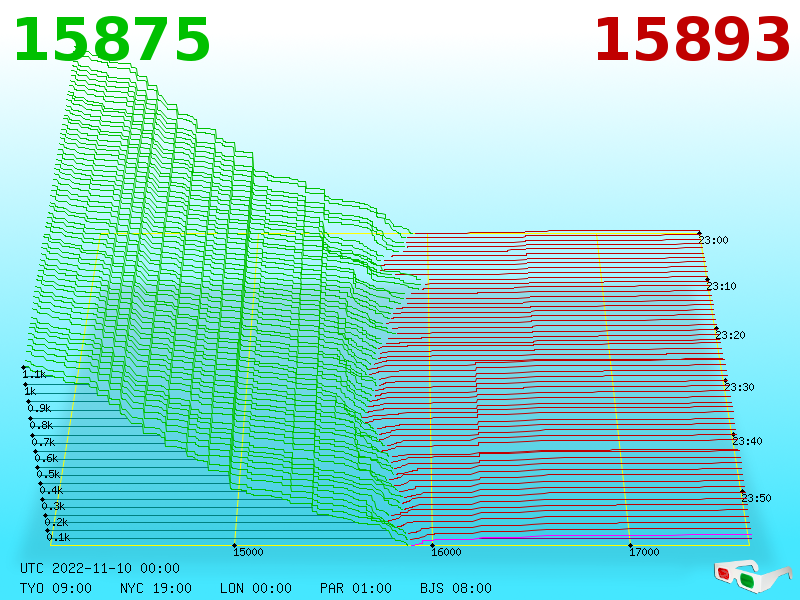Click the red 15893 value
Viewport: 800px width, 600px height.
point(692,40)
